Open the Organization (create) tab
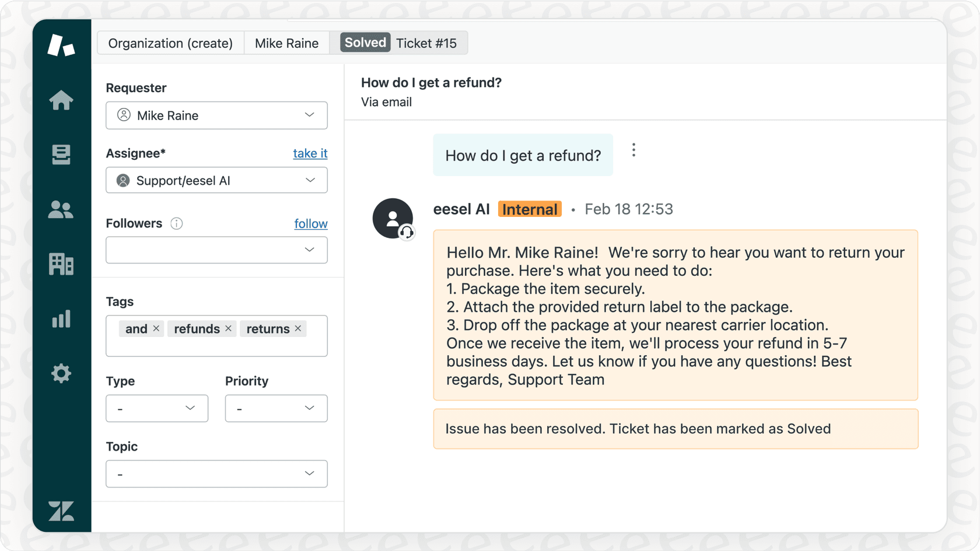 coord(170,43)
